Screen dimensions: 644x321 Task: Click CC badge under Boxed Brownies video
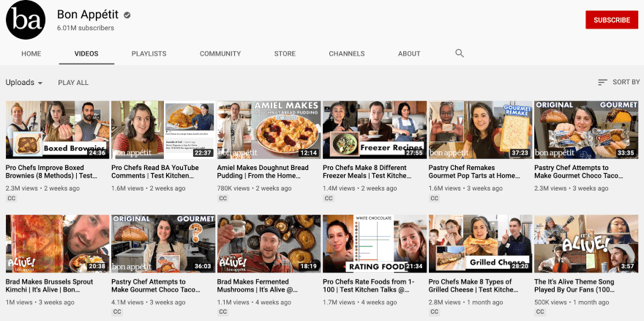pyautogui.click(x=12, y=199)
